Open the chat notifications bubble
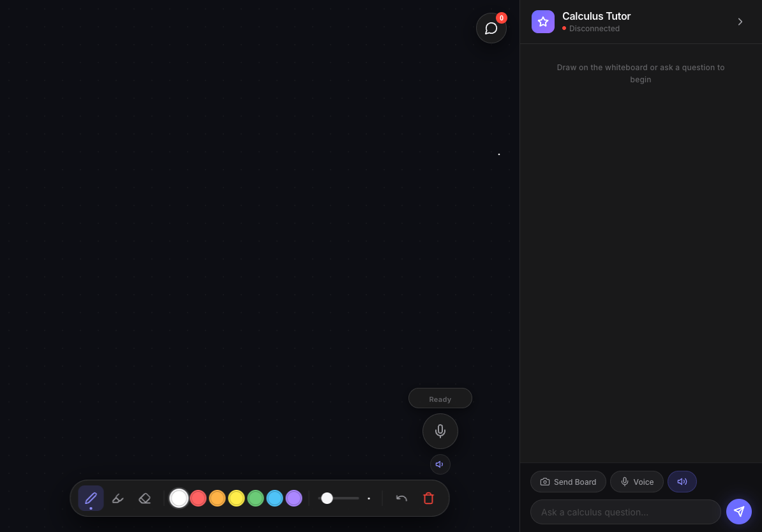The height and width of the screenshot is (532, 762). pyautogui.click(x=491, y=28)
